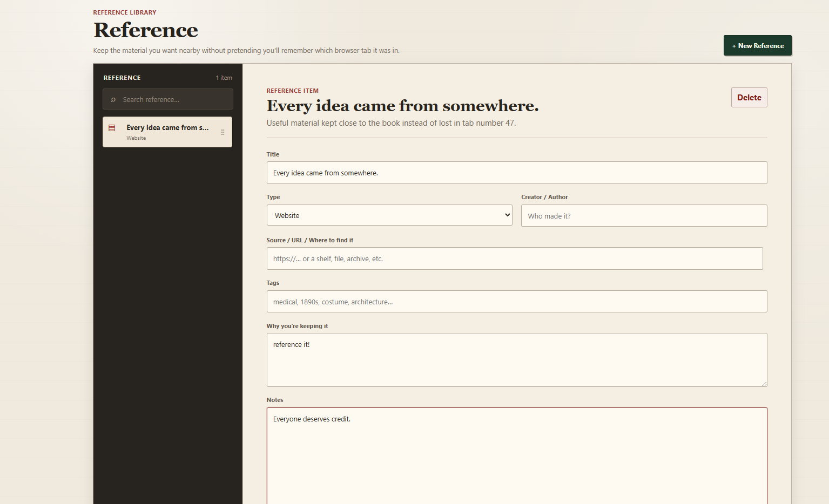Click the sidebar 'REFERENCE' header
The image size is (829, 504).
click(122, 78)
